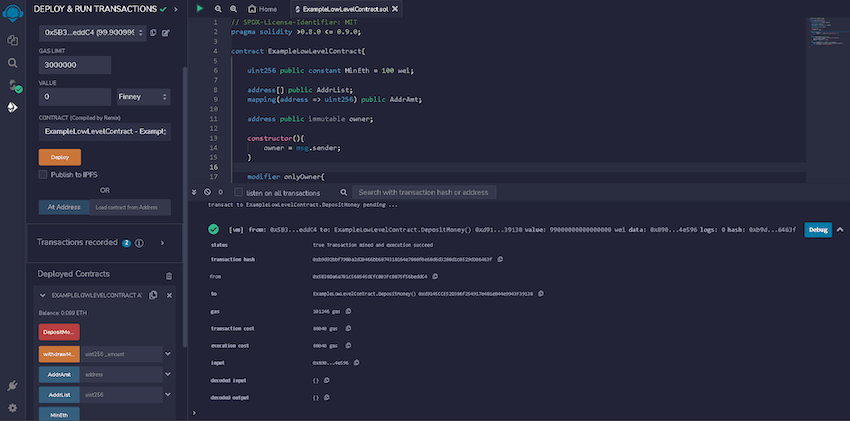Enable the Publish to IPFS checkbox
850x421 pixels.
tap(43, 174)
